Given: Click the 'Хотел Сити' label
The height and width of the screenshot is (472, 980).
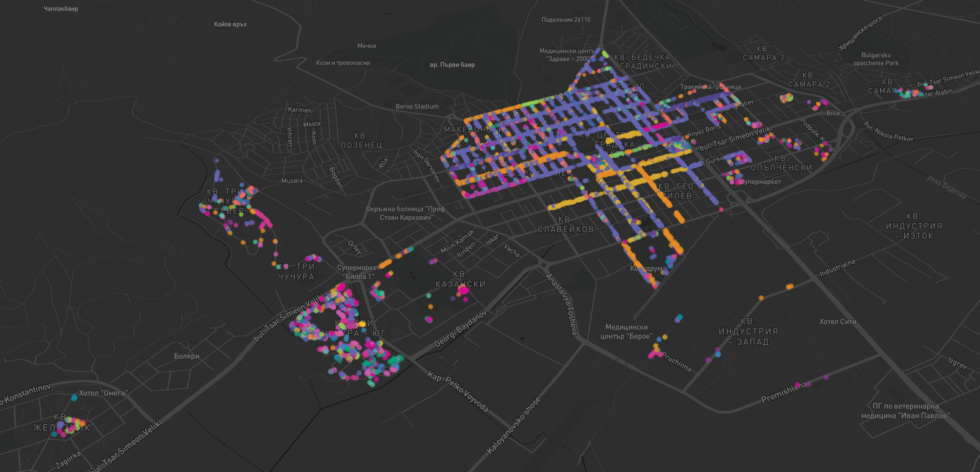Looking at the screenshot, I should (837, 322).
